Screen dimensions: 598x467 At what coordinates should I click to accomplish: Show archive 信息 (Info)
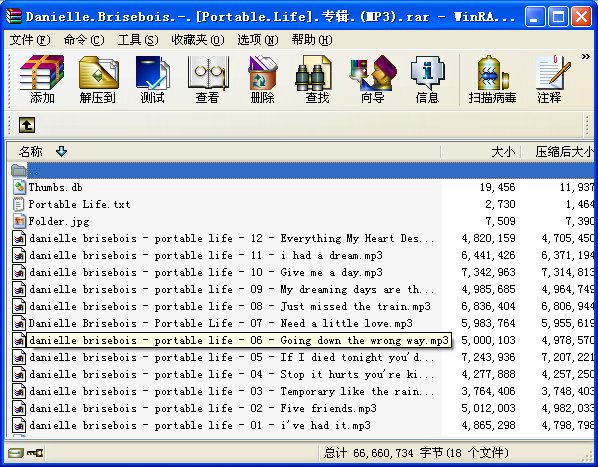(427, 79)
